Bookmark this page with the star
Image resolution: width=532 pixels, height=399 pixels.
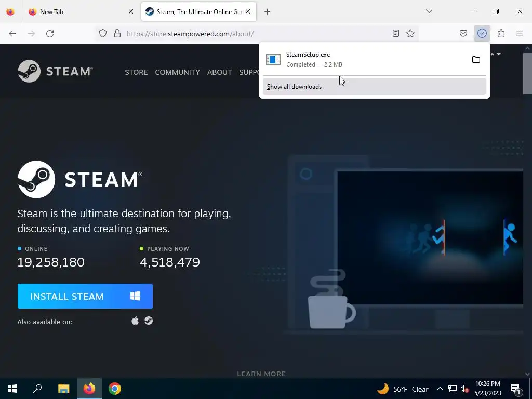coord(410,33)
